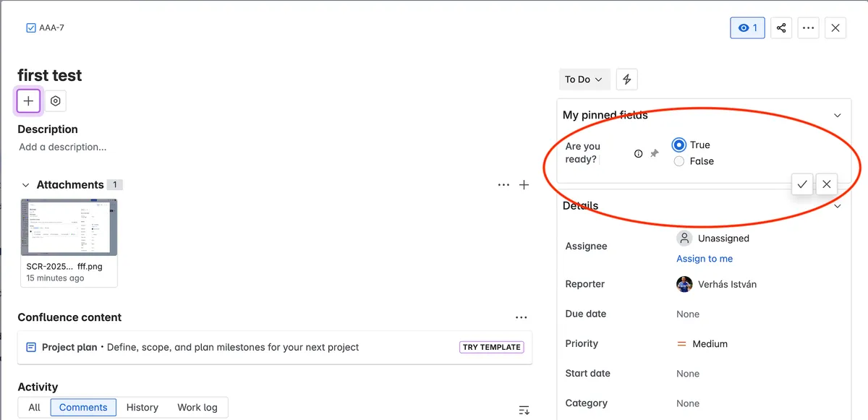Cancel the field edit with X
This screenshot has width=868, height=420.
(x=826, y=184)
